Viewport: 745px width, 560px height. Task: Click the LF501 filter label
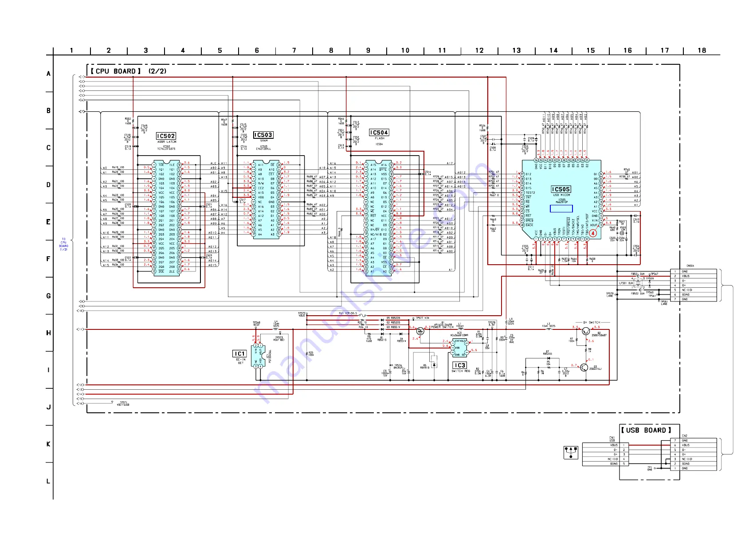click(626, 283)
